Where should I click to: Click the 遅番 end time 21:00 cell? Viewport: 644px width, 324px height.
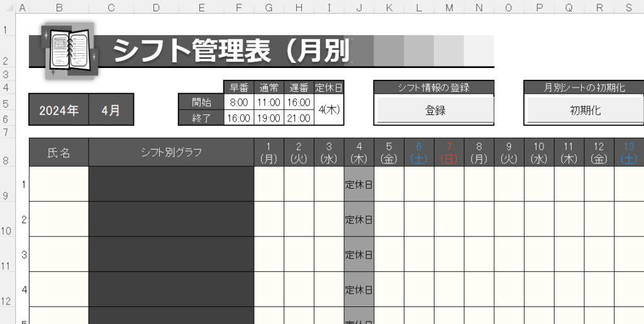pos(299,118)
